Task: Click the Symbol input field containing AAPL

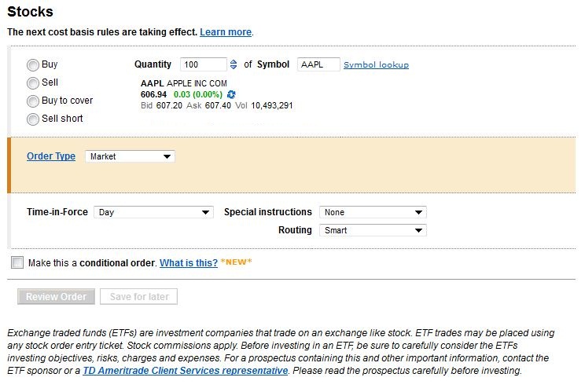Action: coord(318,64)
